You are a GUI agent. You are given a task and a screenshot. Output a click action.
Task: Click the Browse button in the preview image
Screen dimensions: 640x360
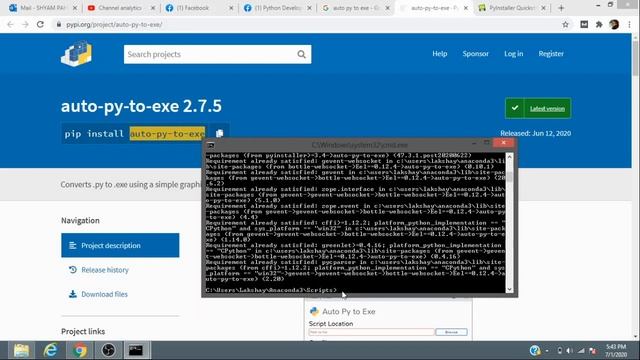[x=451, y=332]
